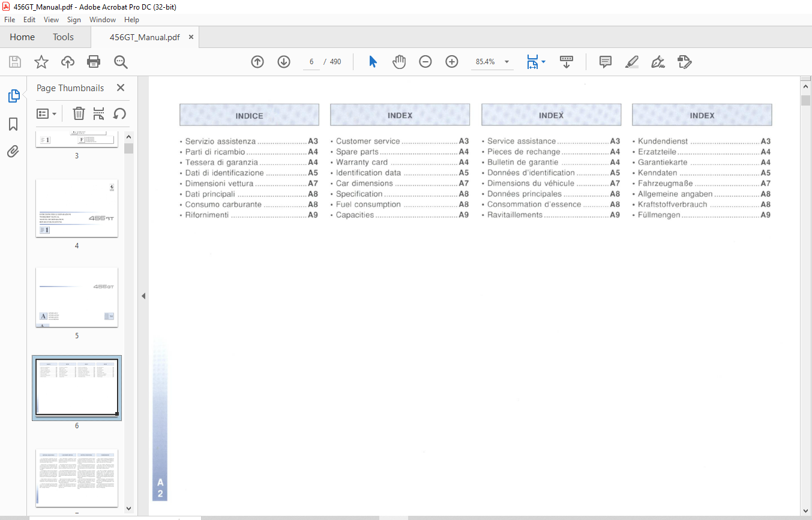
Task: Expand the fit page options arrow
Action: pyautogui.click(x=544, y=62)
